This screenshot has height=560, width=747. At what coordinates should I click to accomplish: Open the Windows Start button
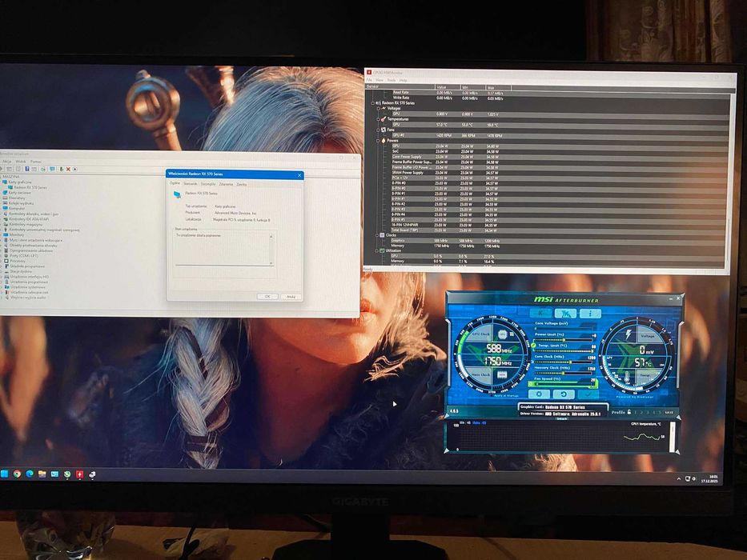5,474
